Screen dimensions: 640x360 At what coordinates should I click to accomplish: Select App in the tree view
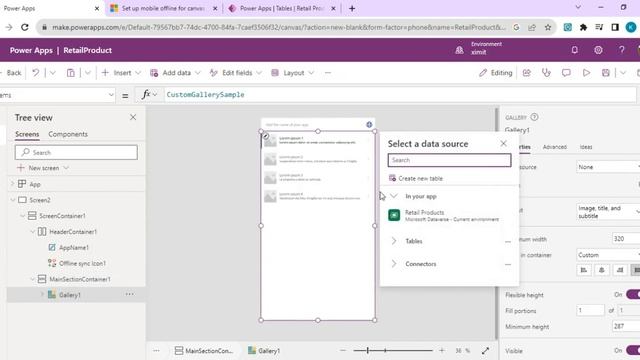coord(35,184)
